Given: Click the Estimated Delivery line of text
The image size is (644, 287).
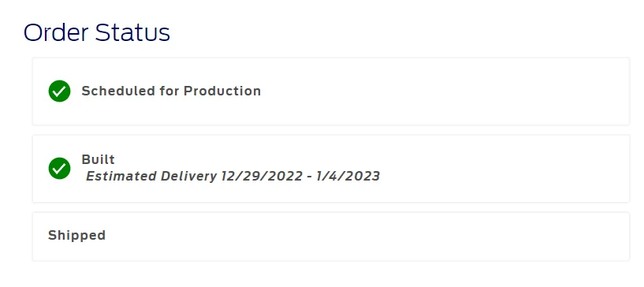Looking at the screenshot, I should [233, 176].
